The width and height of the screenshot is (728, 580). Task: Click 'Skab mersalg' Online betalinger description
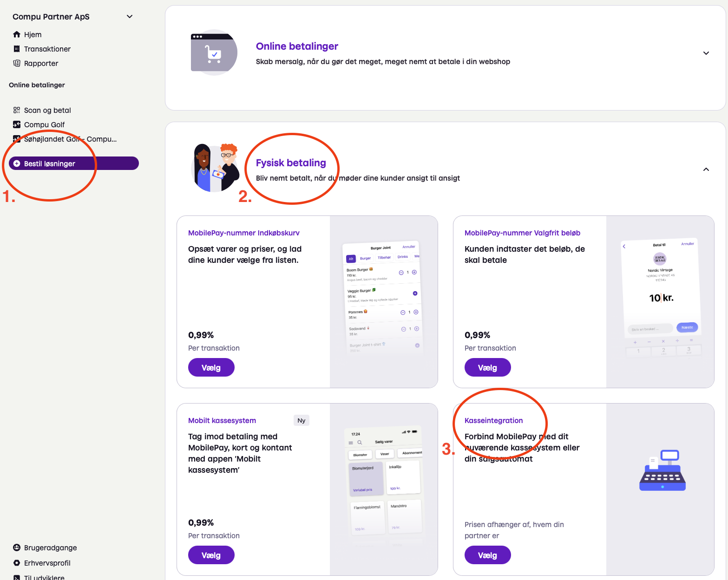[383, 62]
